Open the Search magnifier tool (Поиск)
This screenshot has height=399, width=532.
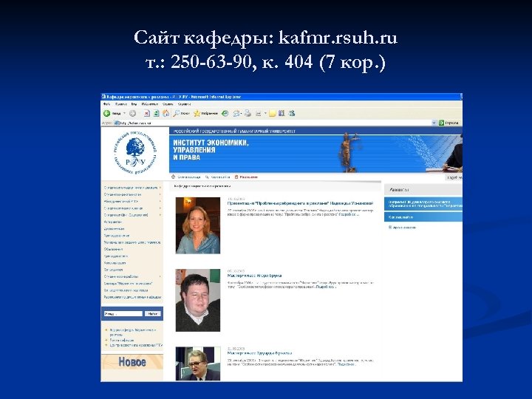181,113
